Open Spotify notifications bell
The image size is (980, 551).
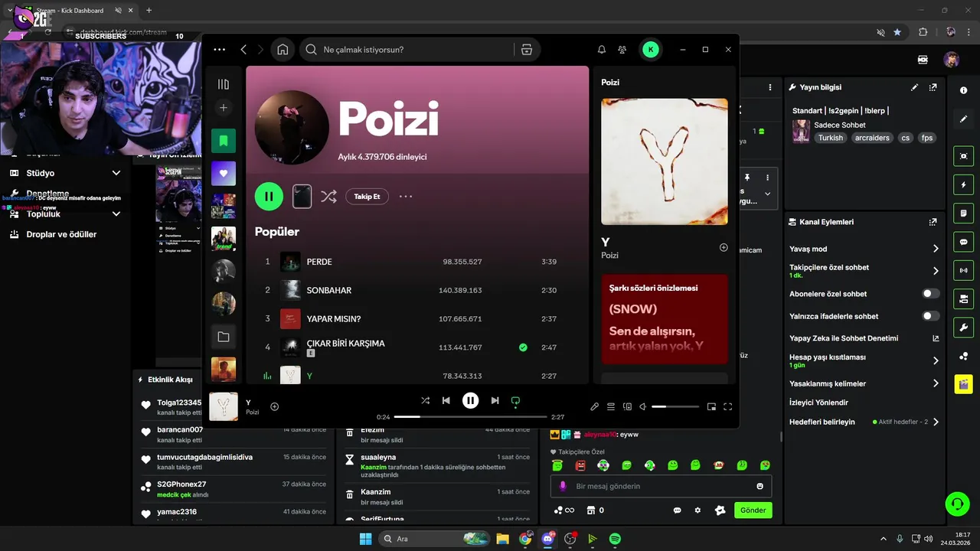pyautogui.click(x=602, y=50)
